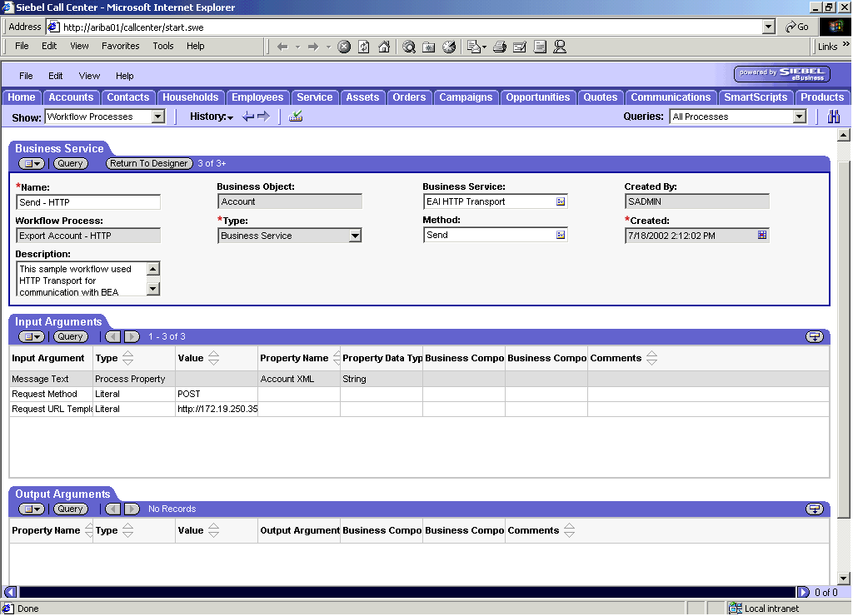
Task: Click the Name field containing Send - HTTP
Action: coord(88,202)
